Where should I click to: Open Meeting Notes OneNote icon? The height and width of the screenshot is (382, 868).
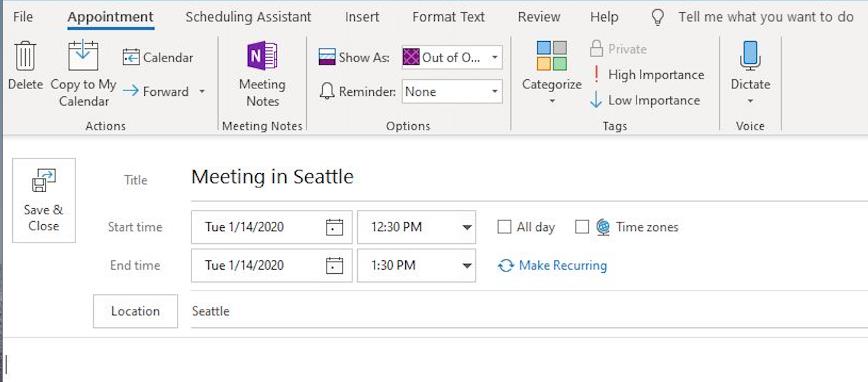[x=262, y=57]
